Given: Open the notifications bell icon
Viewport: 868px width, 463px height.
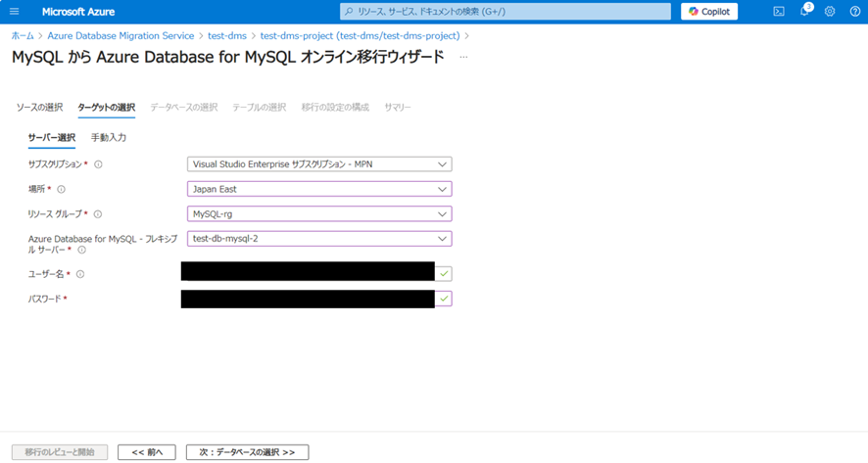Looking at the screenshot, I should pyautogui.click(x=804, y=12).
